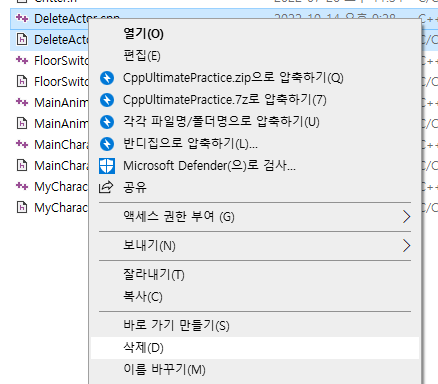Image resolution: width=438 pixels, height=384 pixels.
Task: Select the MyCharac header file name
Action: point(61,208)
